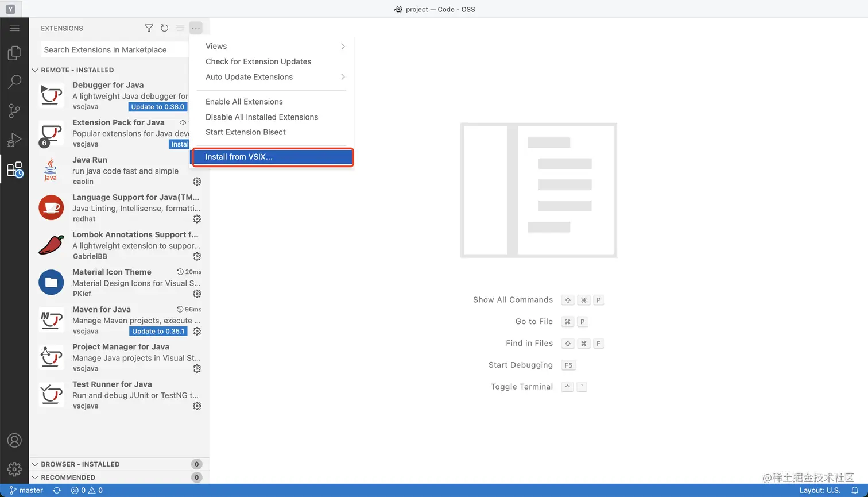Click the Debugger for Java extension icon
The height and width of the screenshot is (497, 868).
(x=51, y=95)
